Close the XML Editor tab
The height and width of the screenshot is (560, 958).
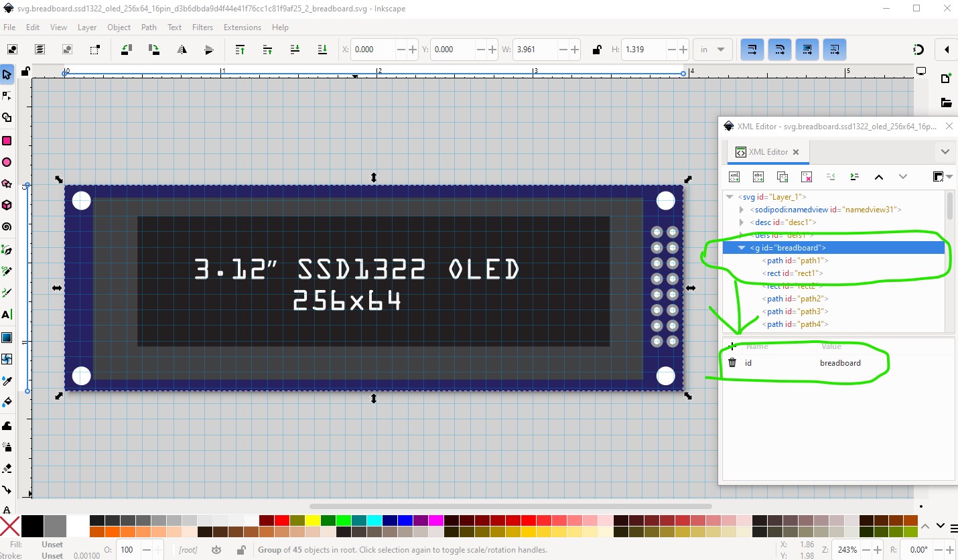(796, 152)
